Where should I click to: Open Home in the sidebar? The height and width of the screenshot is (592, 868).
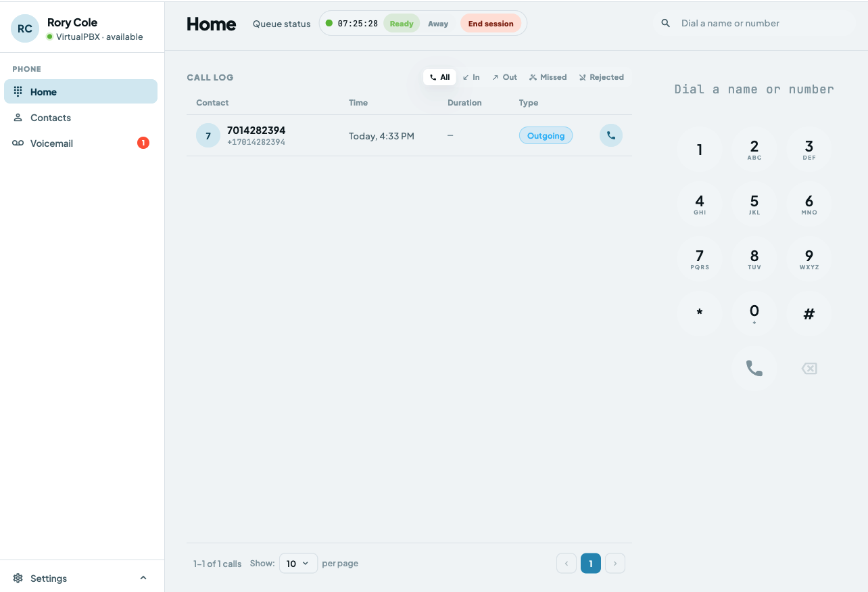tap(81, 91)
